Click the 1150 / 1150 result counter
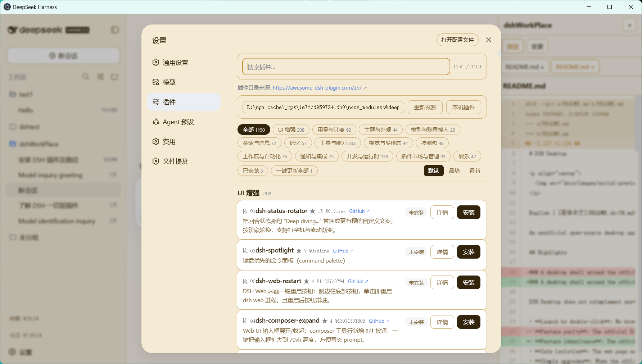Viewport: 642px width, 364px height. pyautogui.click(x=467, y=67)
